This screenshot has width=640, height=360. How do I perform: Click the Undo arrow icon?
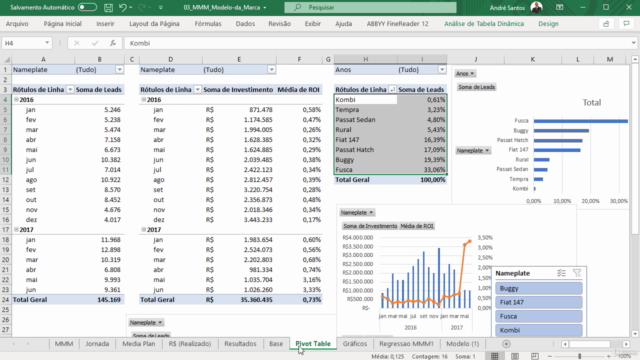pyautogui.click(x=122, y=7)
